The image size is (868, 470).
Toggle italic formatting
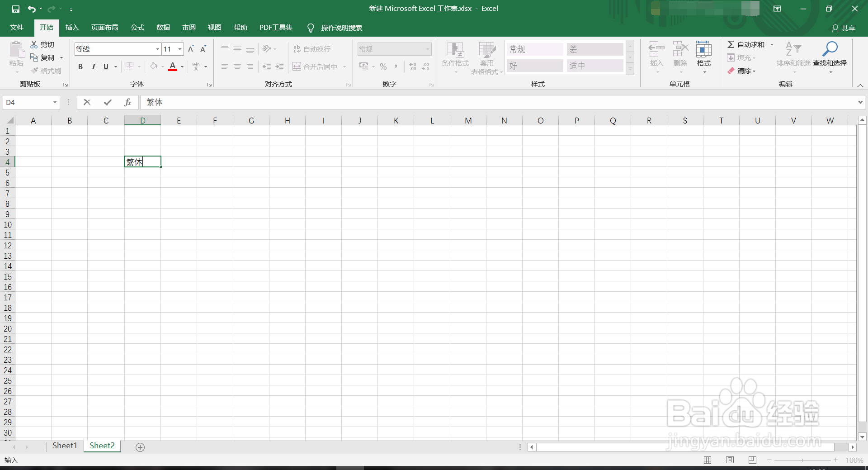93,66
